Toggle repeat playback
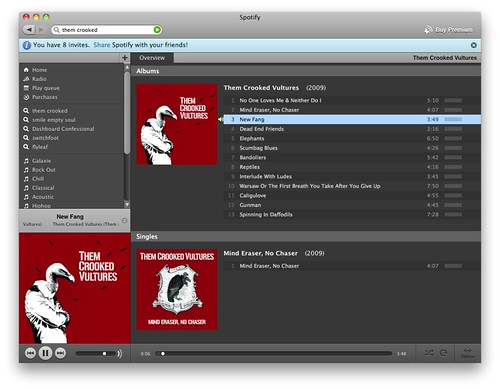 (443, 353)
